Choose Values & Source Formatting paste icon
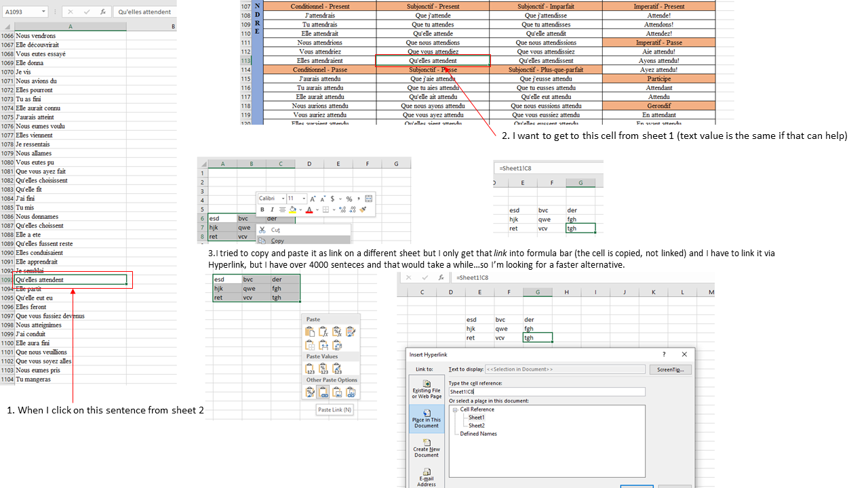This screenshot has height=488, width=868. 337,369
